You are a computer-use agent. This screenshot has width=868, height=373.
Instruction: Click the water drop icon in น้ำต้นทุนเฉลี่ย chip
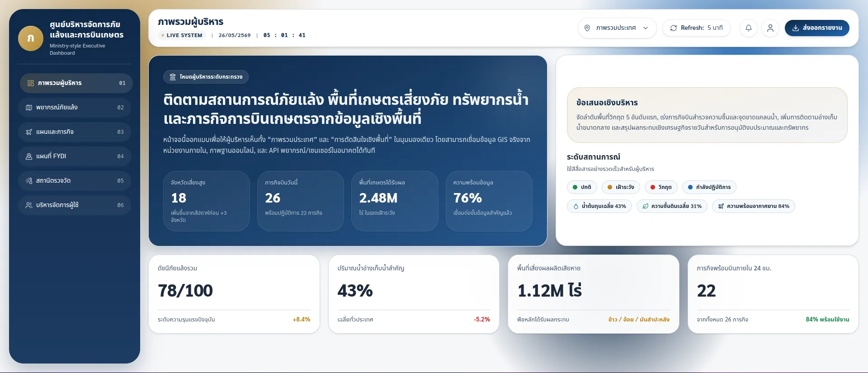(x=576, y=206)
